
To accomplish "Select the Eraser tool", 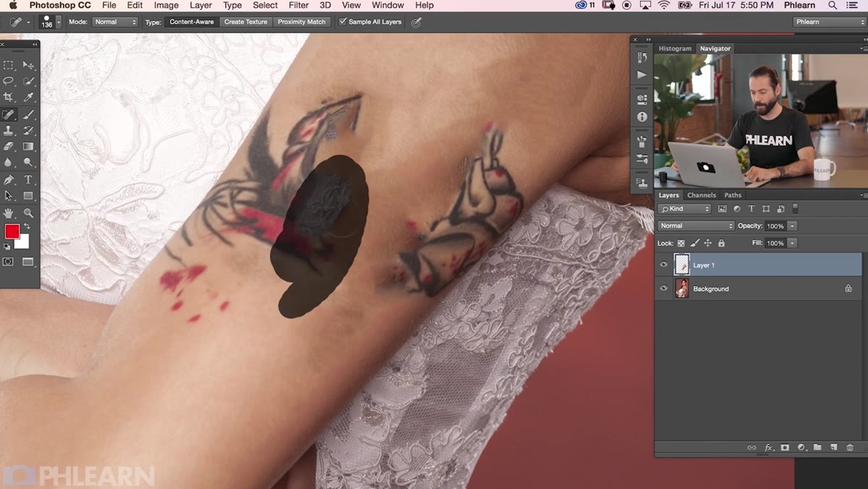I will coord(9,146).
